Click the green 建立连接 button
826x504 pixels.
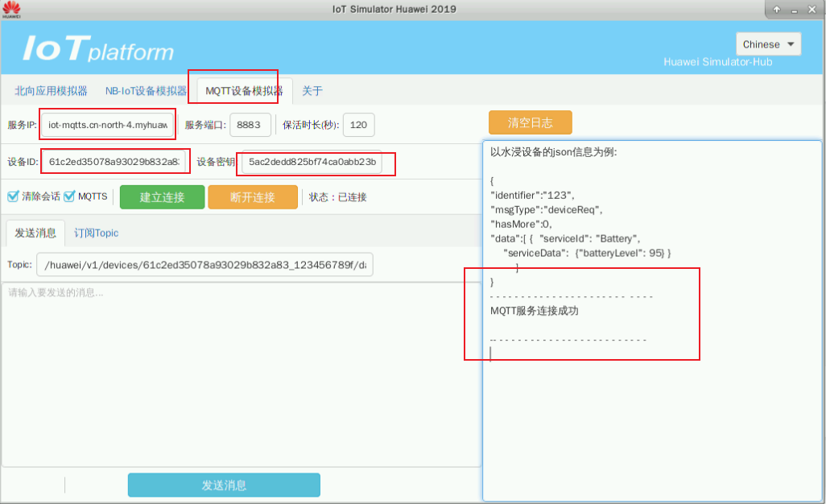click(x=162, y=197)
